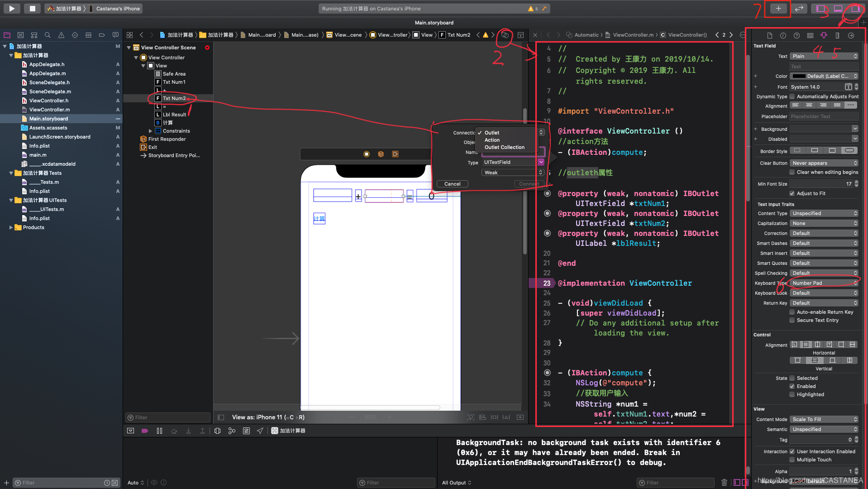Click the Debug View Hierarchy icon
This screenshot has height=489, width=868.
click(x=218, y=431)
